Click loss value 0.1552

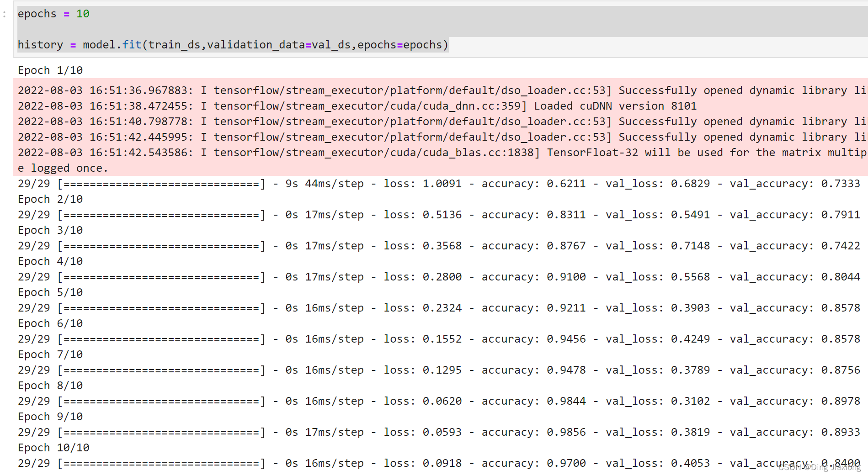click(x=442, y=339)
